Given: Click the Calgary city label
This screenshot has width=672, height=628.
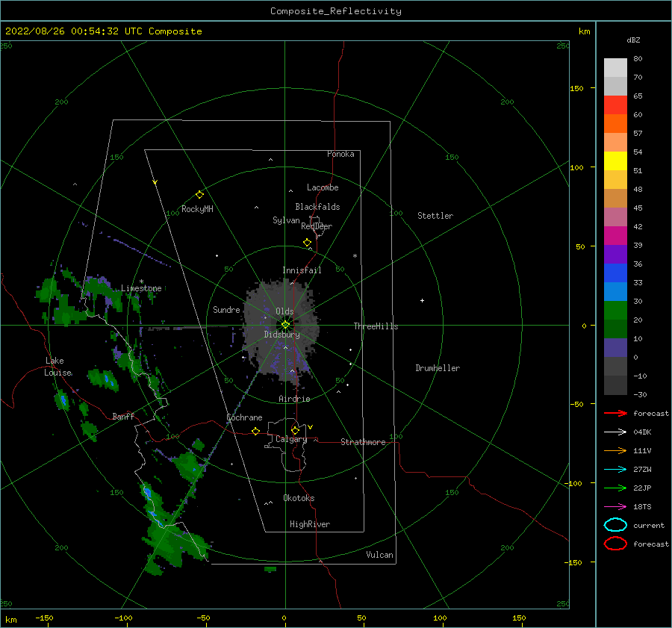Looking at the screenshot, I should [x=291, y=439].
